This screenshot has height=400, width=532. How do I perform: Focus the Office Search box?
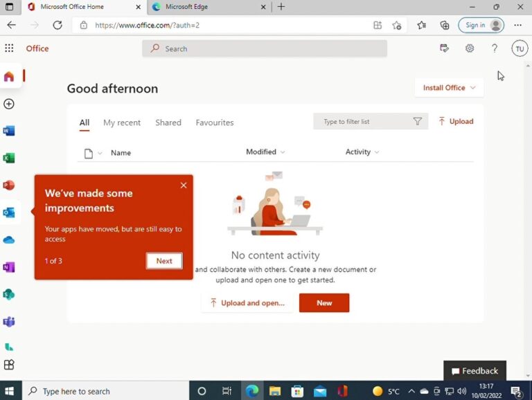(265, 48)
